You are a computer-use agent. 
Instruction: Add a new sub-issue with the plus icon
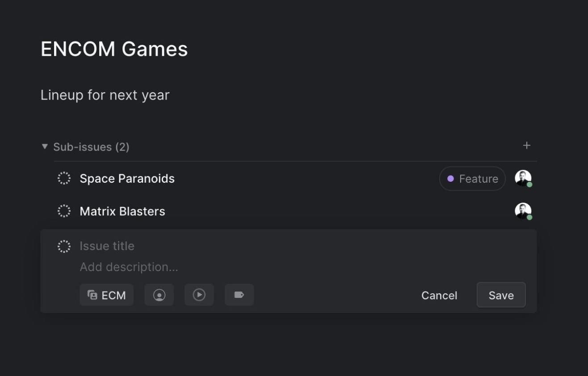(527, 146)
